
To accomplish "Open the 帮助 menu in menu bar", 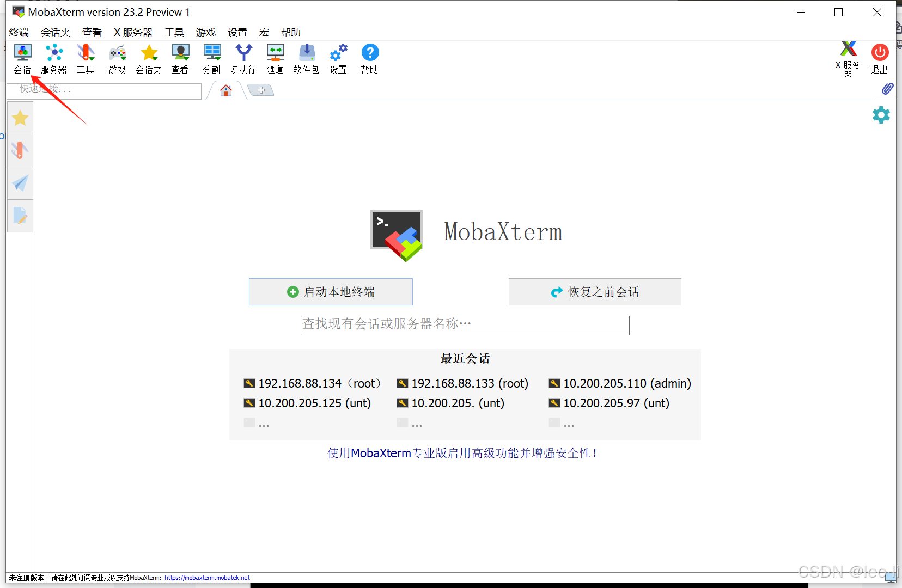I will tap(291, 33).
